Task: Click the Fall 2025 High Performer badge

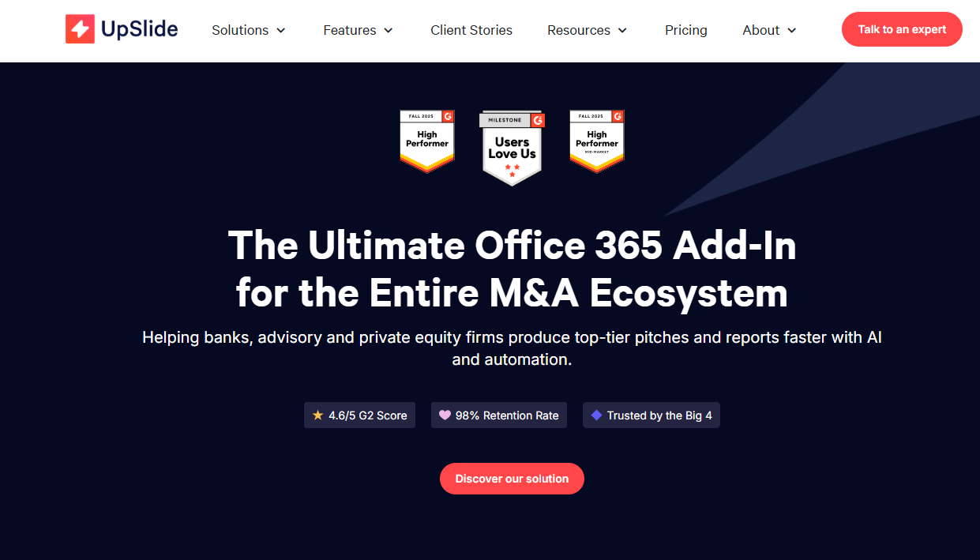Action: click(427, 141)
